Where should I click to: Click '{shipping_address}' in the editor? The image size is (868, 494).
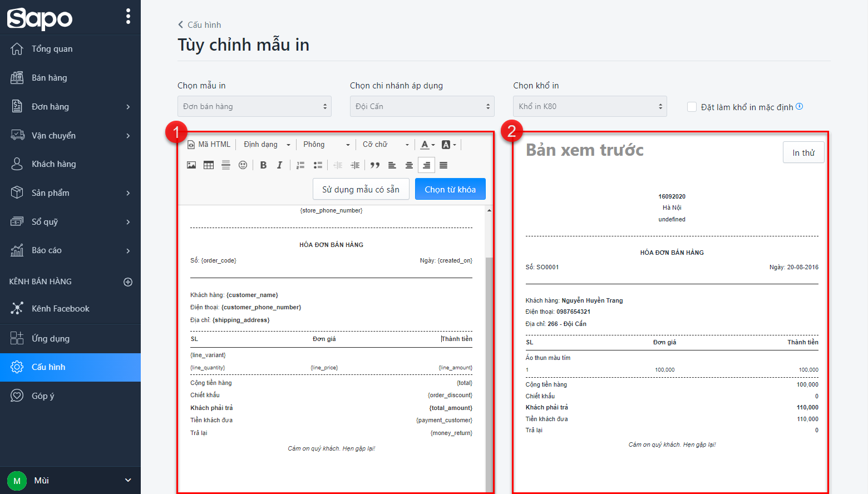(x=241, y=320)
